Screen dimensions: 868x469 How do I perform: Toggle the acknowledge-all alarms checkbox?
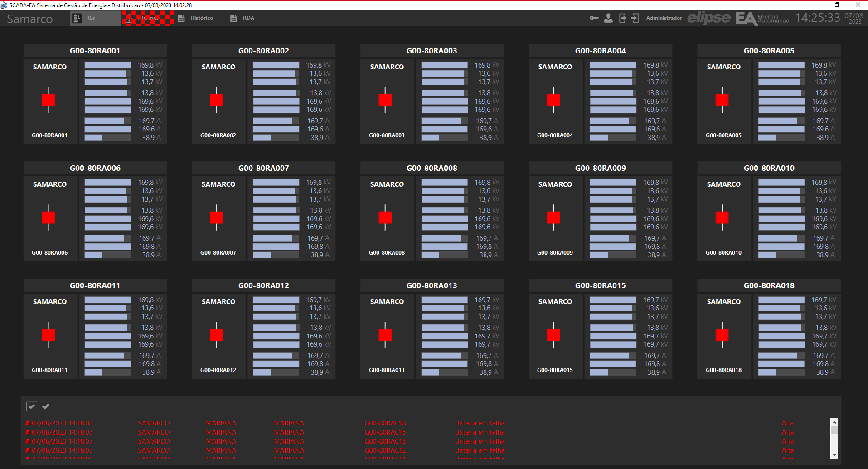(x=32, y=406)
